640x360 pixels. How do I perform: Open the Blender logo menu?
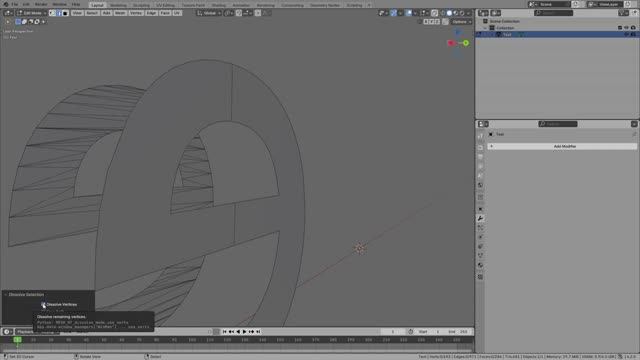click(6, 4)
